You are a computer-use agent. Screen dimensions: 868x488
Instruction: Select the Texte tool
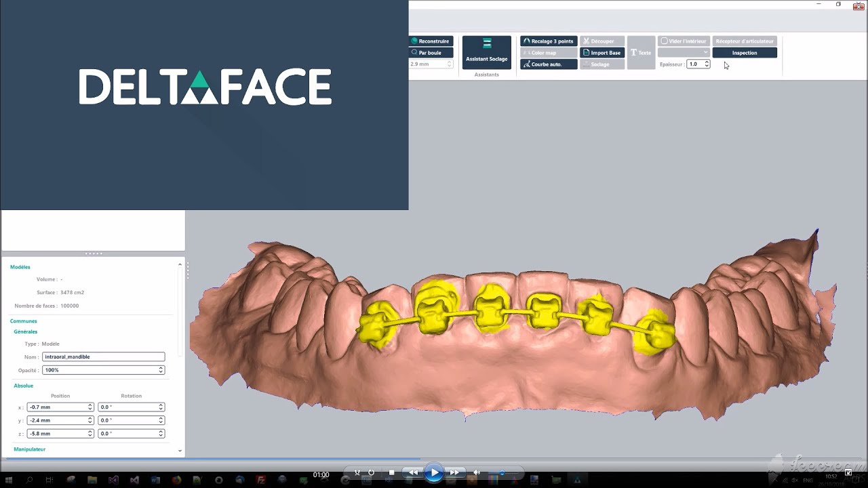pos(641,52)
